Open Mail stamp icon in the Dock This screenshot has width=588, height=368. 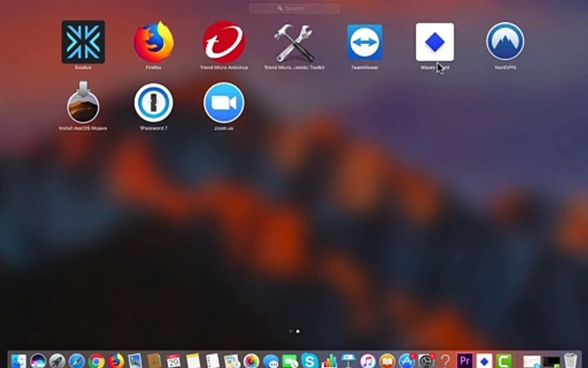click(135, 361)
